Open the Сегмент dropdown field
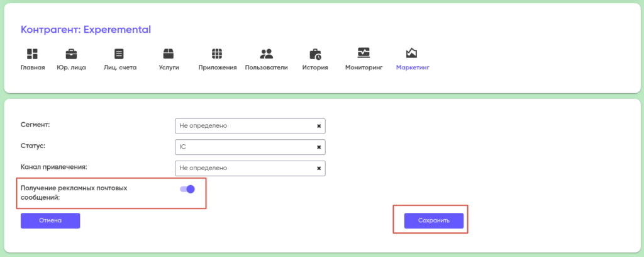The image size is (644, 257). [x=245, y=126]
